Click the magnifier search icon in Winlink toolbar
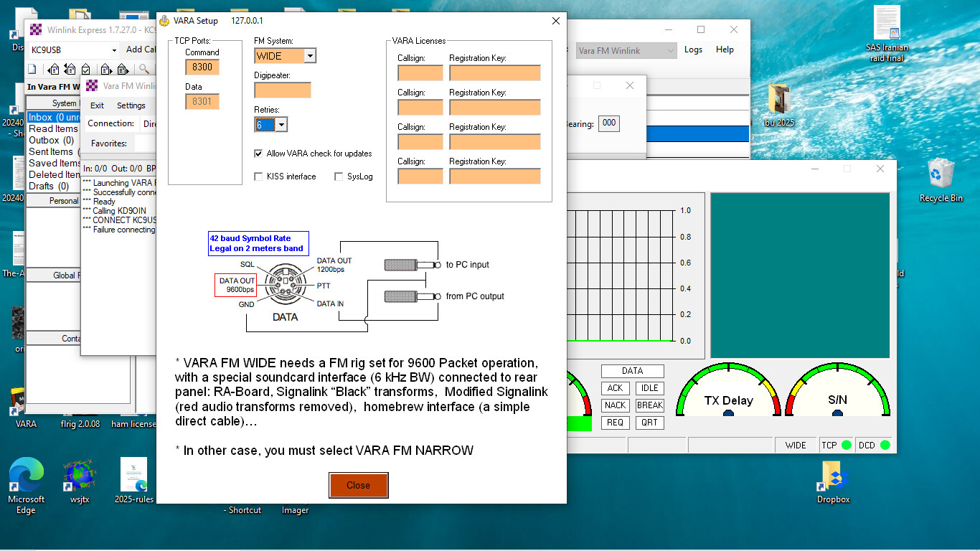This screenshot has height=551, width=980. click(x=144, y=70)
